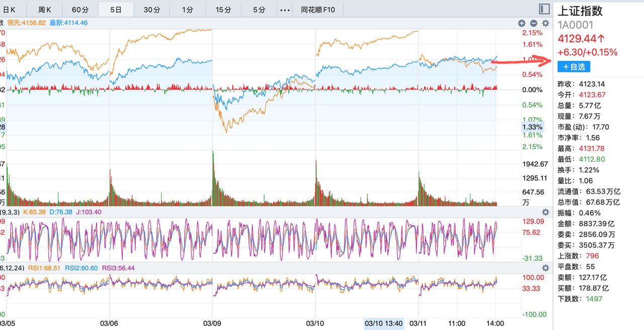
Task: Select the 1分 timeframe tab
Action: coord(187,10)
